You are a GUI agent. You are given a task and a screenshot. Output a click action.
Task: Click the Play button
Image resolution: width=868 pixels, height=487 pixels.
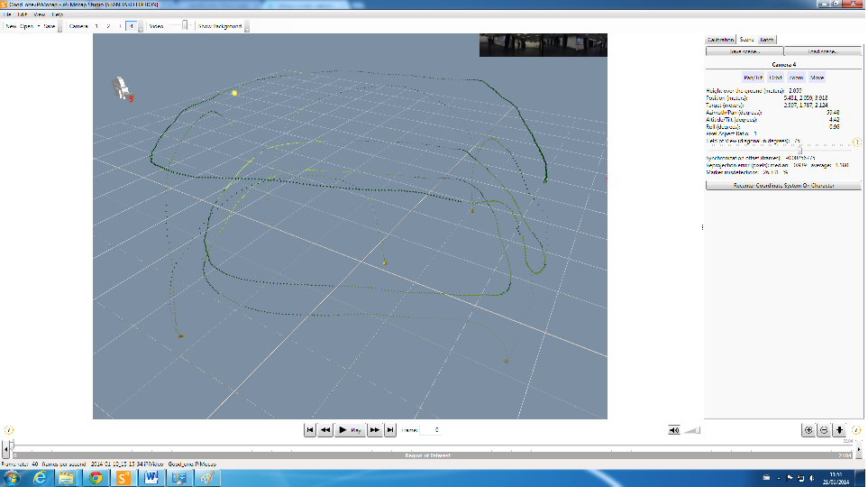350,430
